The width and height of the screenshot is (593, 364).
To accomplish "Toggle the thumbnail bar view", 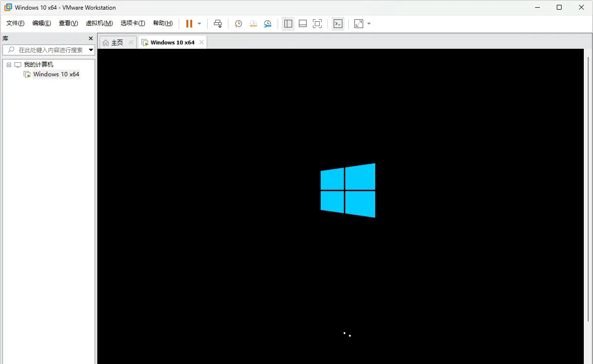I will coord(303,24).
